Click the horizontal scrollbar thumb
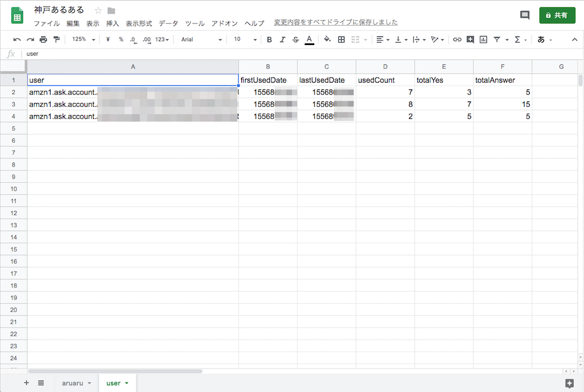584x392 pixels. [x=115, y=371]
